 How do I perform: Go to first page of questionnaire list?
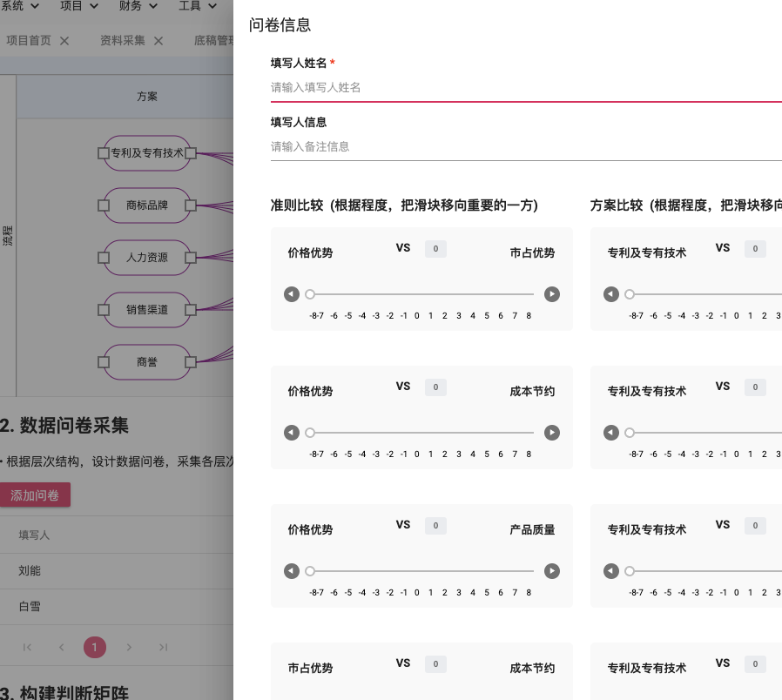27,647
